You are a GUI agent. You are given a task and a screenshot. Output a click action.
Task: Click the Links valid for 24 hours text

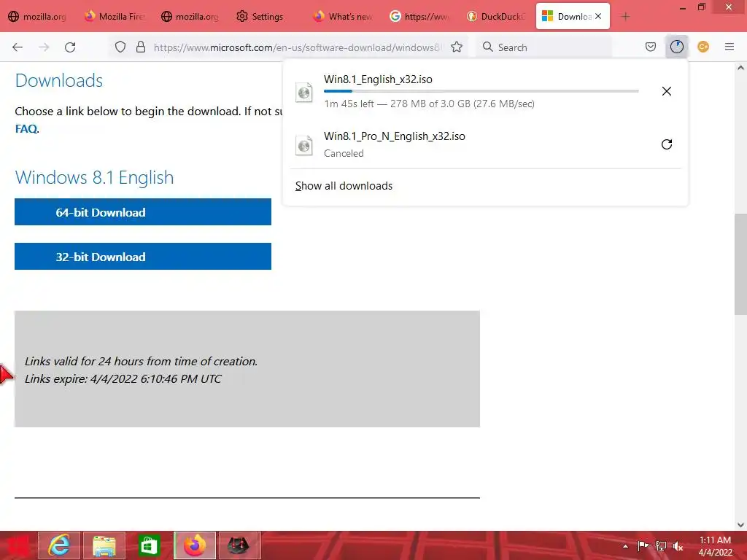[x=141, y=362]
